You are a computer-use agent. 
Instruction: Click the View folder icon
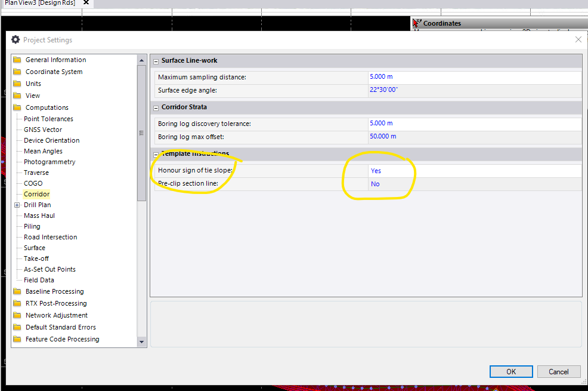pyautogui.click(x=17, y=96)
